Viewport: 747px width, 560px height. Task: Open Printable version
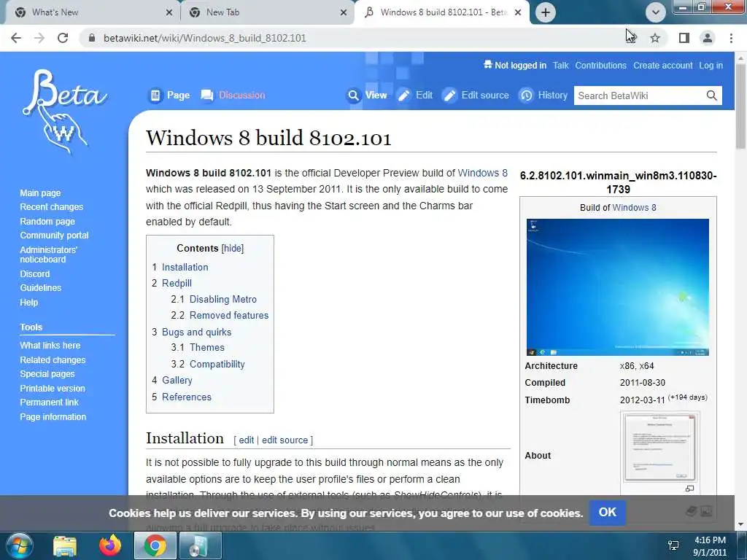click(53, 389)
